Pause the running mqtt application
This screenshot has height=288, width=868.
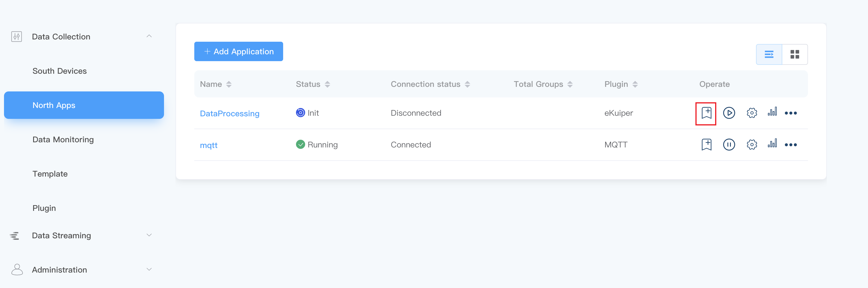729,145
